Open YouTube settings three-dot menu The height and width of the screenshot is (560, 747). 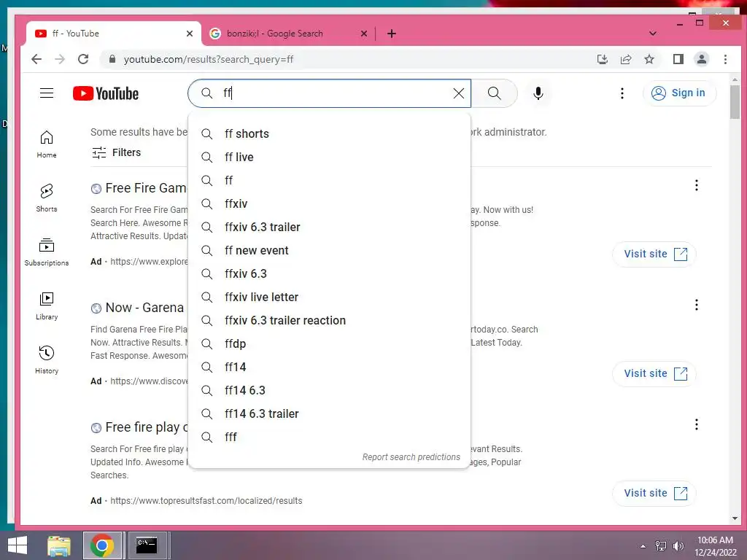pyautogui.click(x=622, y=93)
